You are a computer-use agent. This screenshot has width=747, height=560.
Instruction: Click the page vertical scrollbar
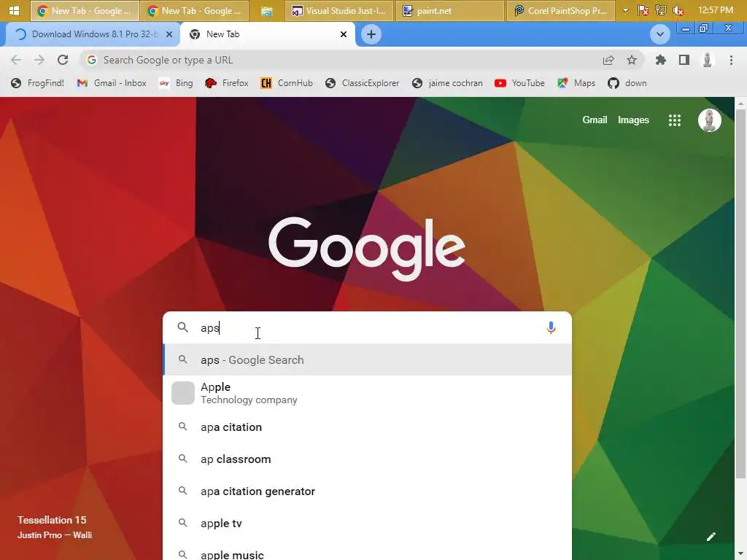[740, 294]
